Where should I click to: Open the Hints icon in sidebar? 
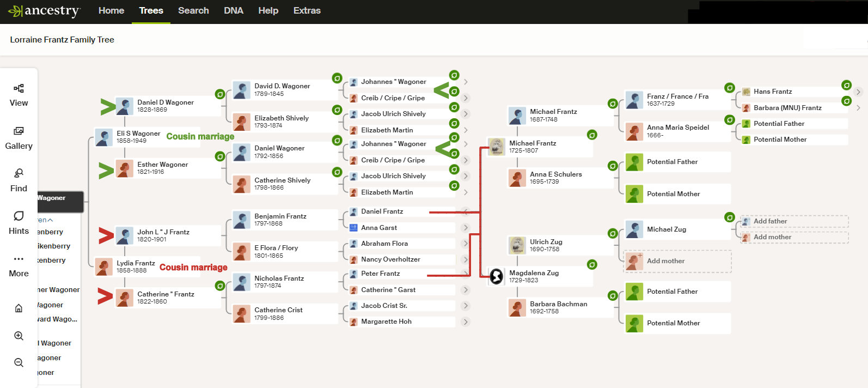tap(19, 216)
